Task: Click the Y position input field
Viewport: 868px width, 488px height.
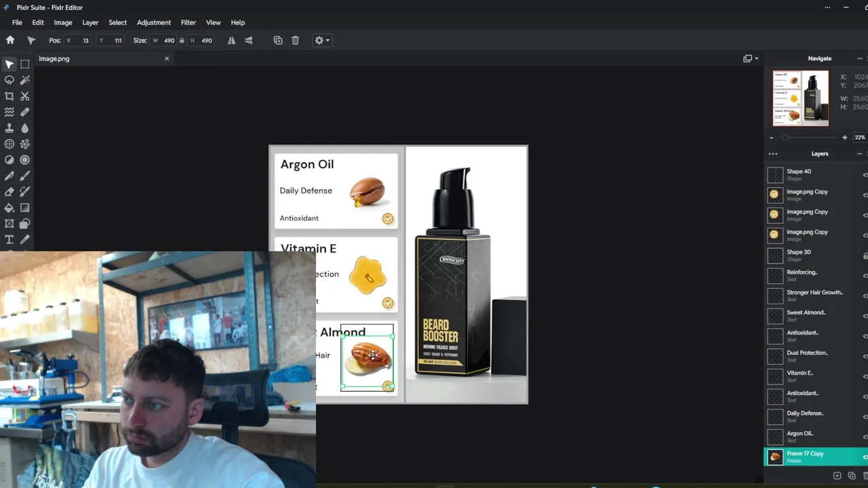Action: point(111,41)
